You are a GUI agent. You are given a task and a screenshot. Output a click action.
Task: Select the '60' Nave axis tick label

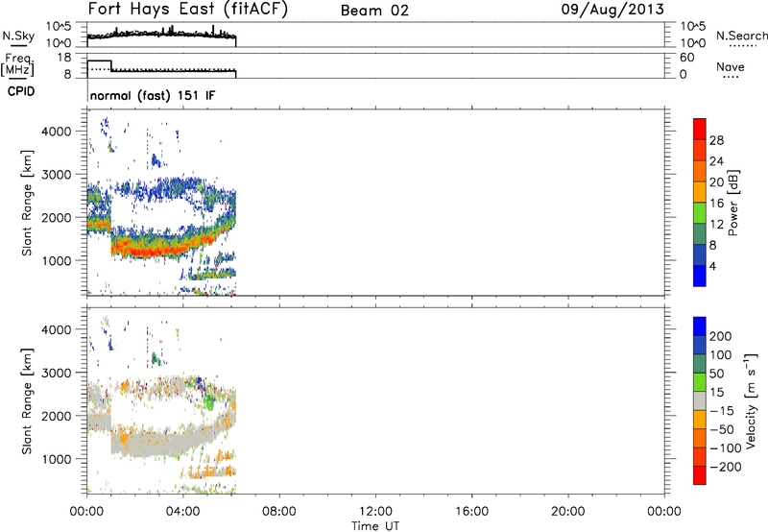(x=686, y=58)
